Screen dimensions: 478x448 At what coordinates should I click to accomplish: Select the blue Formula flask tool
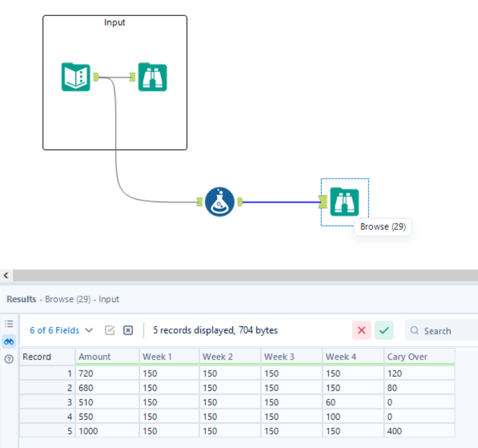click(219, 202)
